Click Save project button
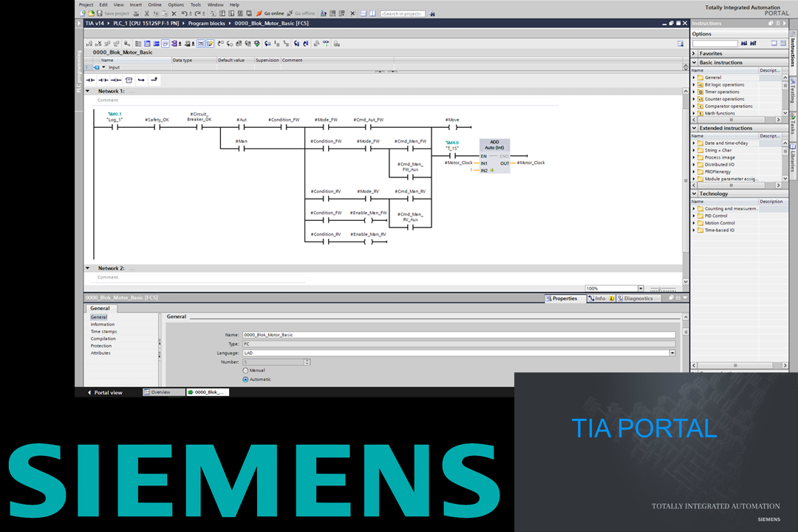Image resolution: width=798 pixels, height=532 pixels. pyautogui.click(x=112, y=14)
